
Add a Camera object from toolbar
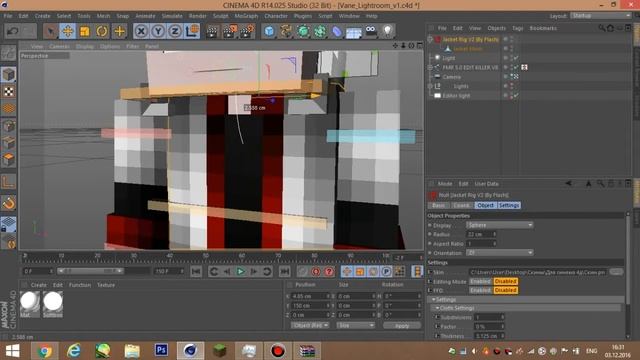coord(371,31)
